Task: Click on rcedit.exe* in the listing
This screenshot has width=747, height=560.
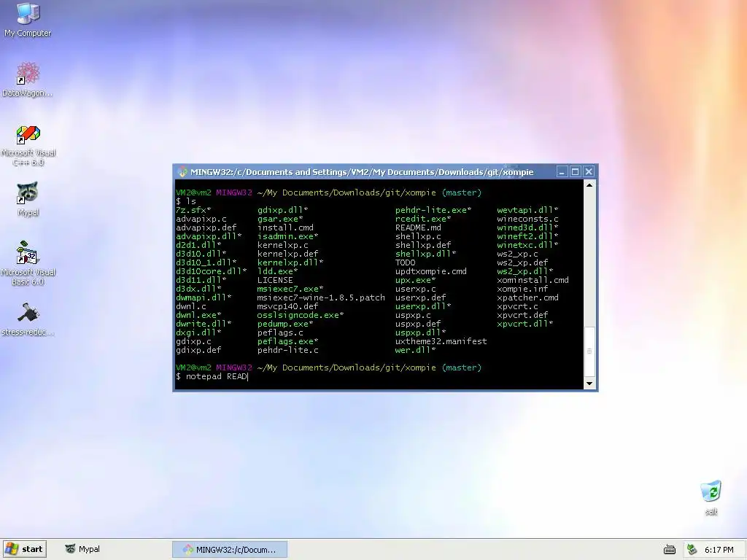Action: coord(423,219)
